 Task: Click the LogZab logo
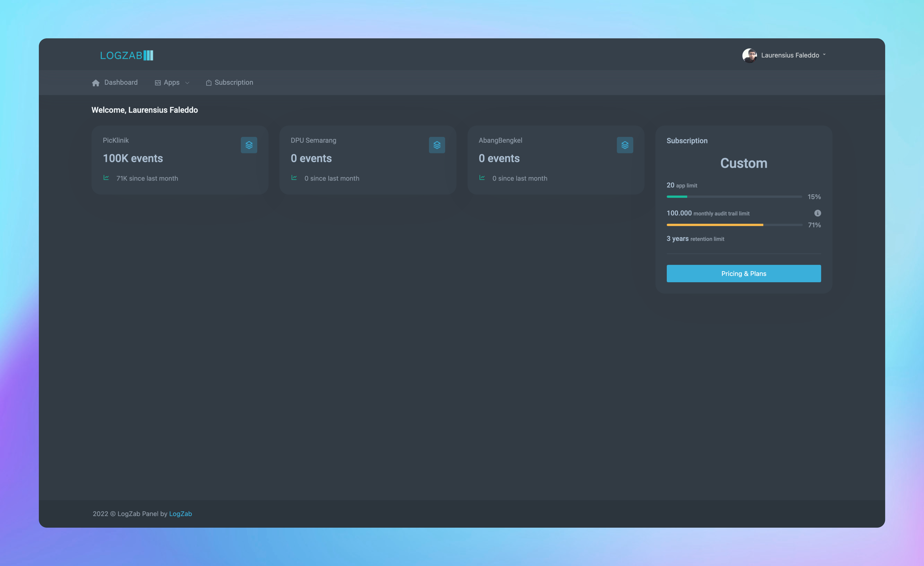[127, 55]
